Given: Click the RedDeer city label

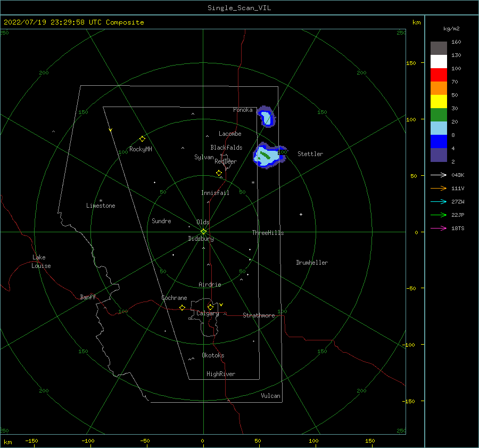Looking at the screenshot, I should 226,161.
